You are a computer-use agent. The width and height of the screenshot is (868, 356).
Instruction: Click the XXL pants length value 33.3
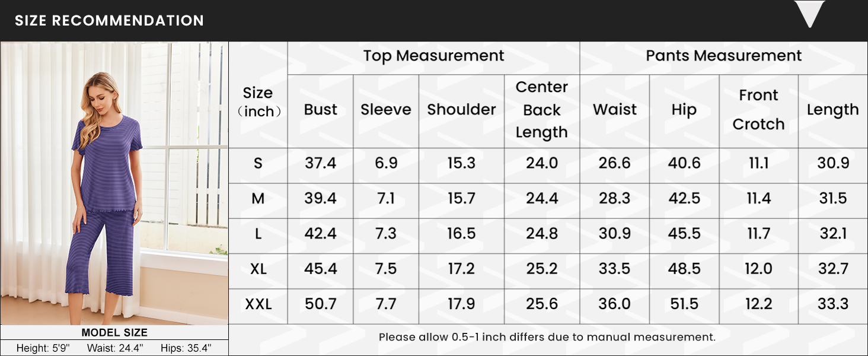coord(833,304)
